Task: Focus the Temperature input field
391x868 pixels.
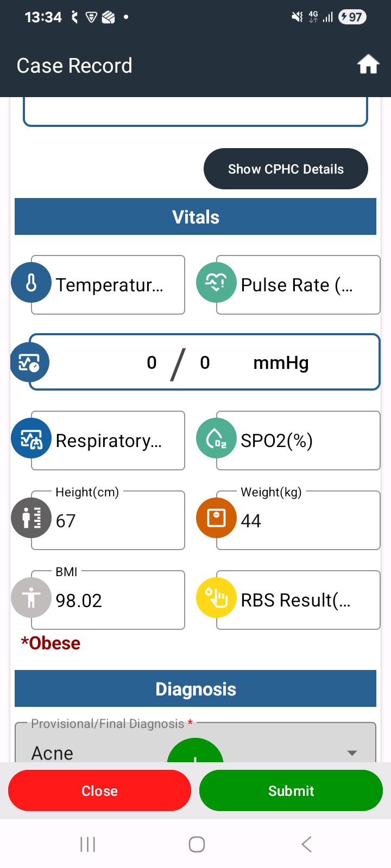Action: 108,285
